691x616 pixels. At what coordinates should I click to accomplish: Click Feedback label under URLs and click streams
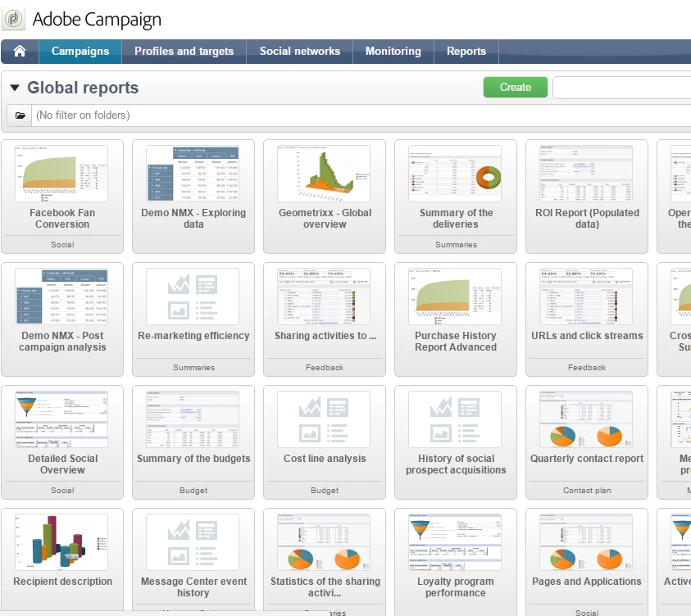[587, 368]
